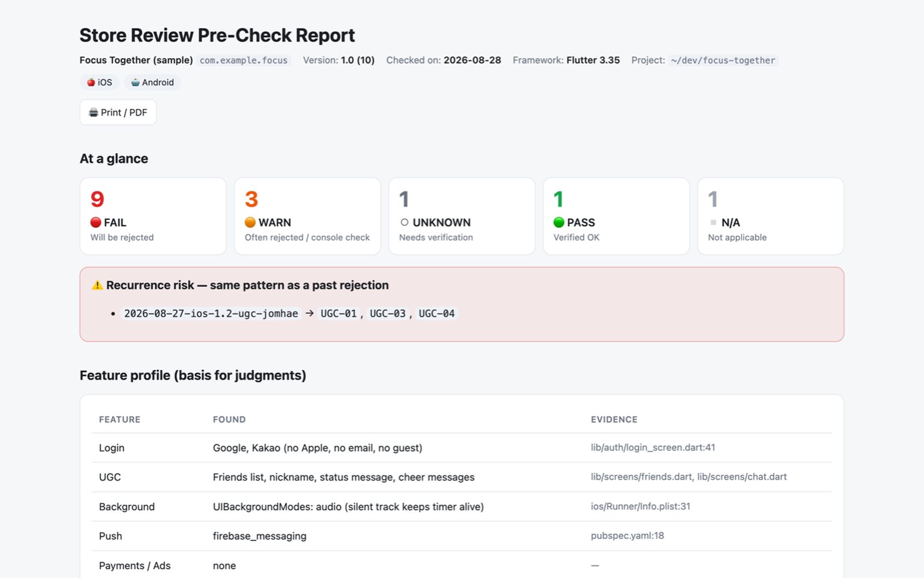Click the FEATURE column header
This screenshot has height=578, width=924.
coord(120,420)
